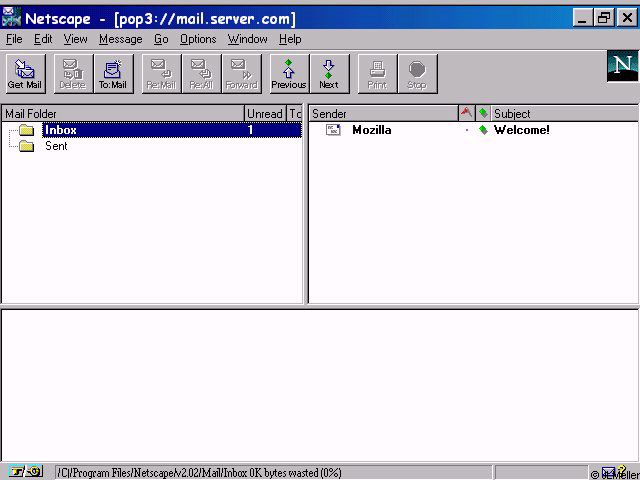Click the Stop toolbar icon
Screen dimensions: 640x480
[x=417, y=74]
